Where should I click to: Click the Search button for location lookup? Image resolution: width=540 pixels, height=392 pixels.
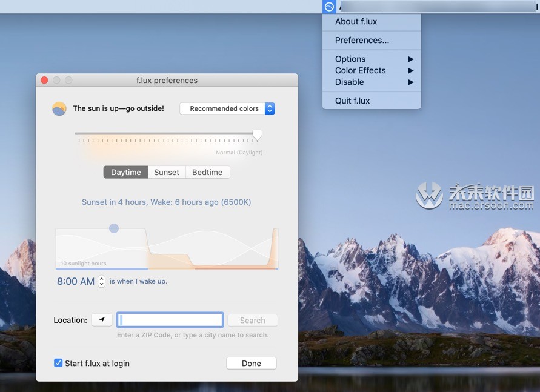[252, 320]
